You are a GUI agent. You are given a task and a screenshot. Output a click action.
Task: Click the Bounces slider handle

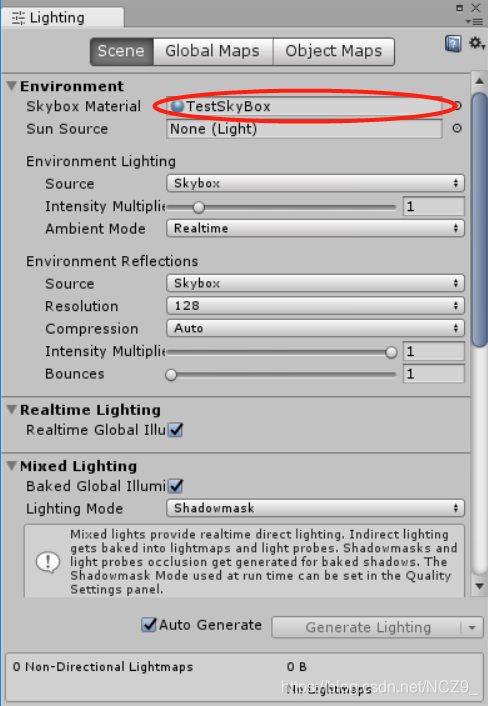[171, 375]
